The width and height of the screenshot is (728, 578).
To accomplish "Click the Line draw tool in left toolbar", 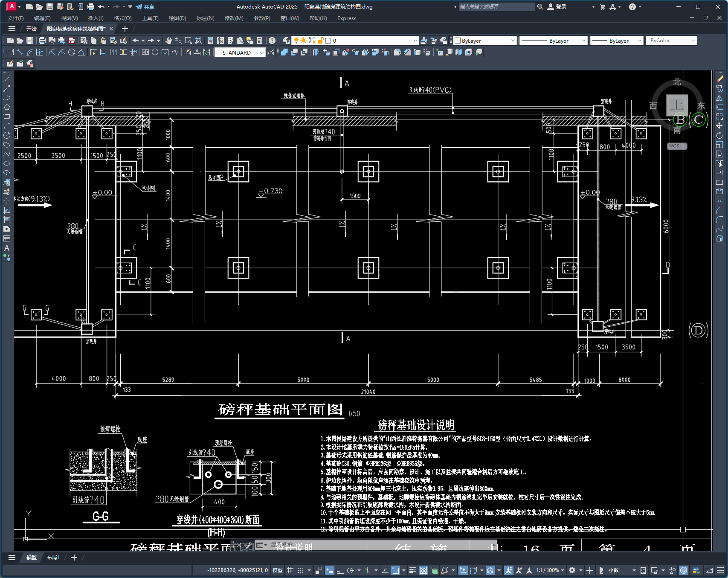I will [x=7, y=79].
